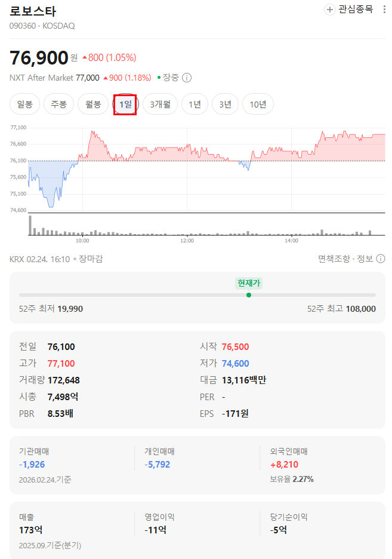392x559 pixels.
Task: Select the 주봉 chart tab
Action: tap(58, 105)
